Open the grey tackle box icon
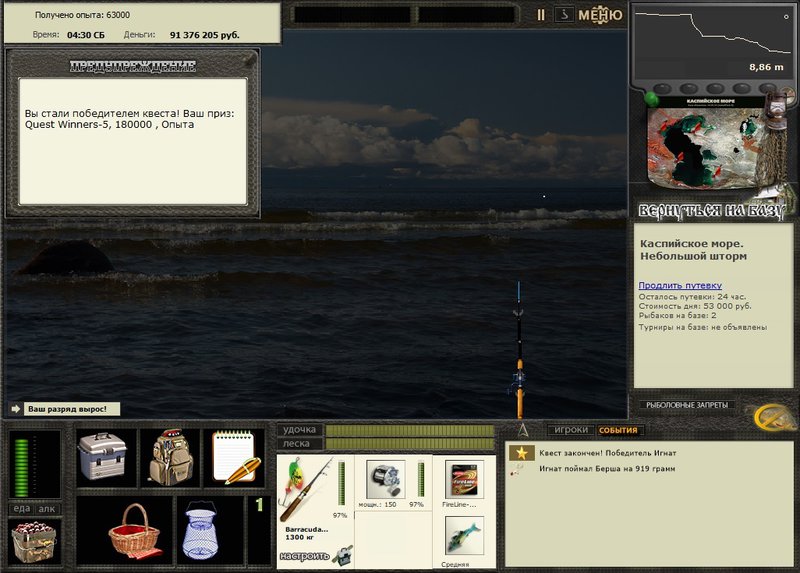 tap(102, 456)
